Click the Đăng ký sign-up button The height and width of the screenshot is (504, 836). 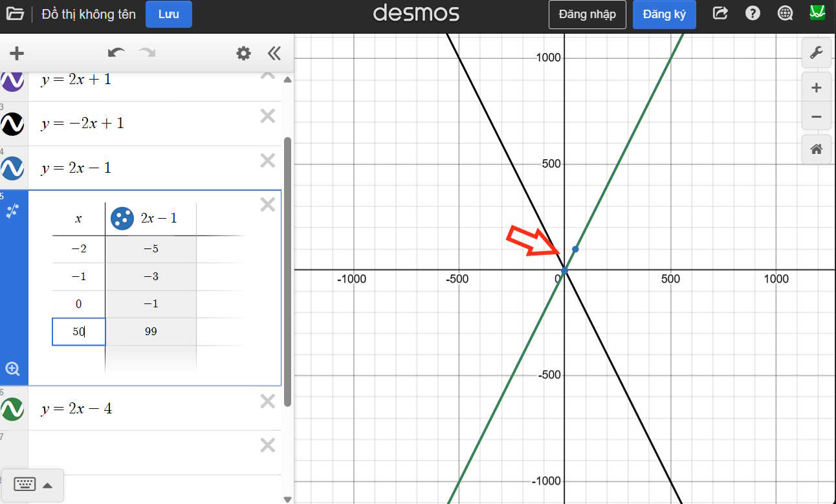pyautogui.click(x=664, y=14)
